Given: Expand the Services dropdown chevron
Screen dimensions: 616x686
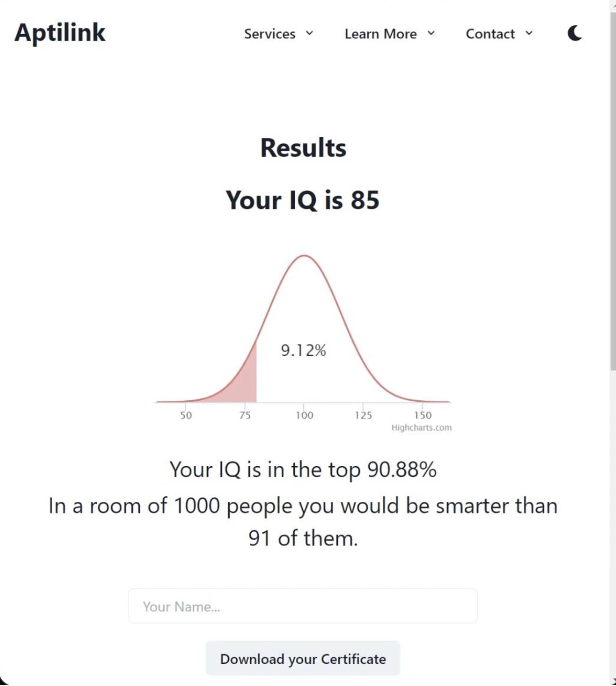Looking at the screenshot, I should (309, 33).
